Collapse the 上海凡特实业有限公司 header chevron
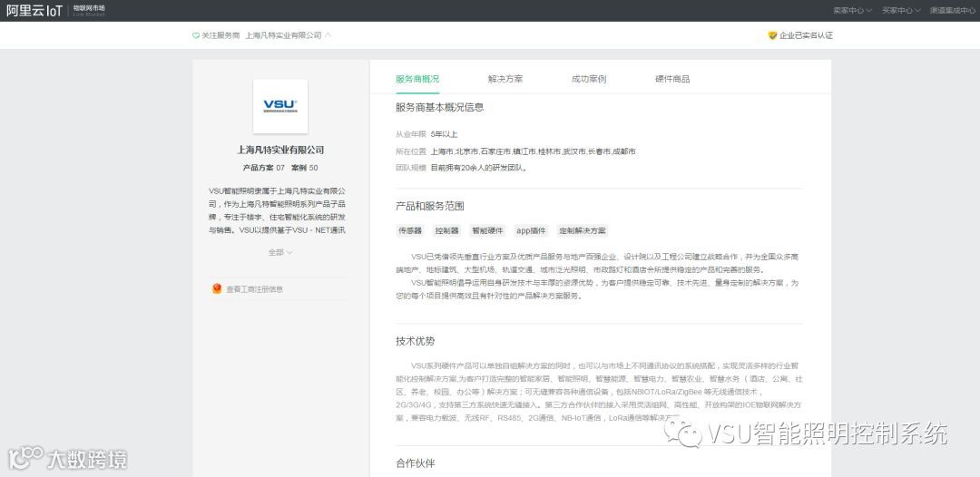Image resolution: width=980 pixels, height=477 pixels. click(x=328, y=35)
